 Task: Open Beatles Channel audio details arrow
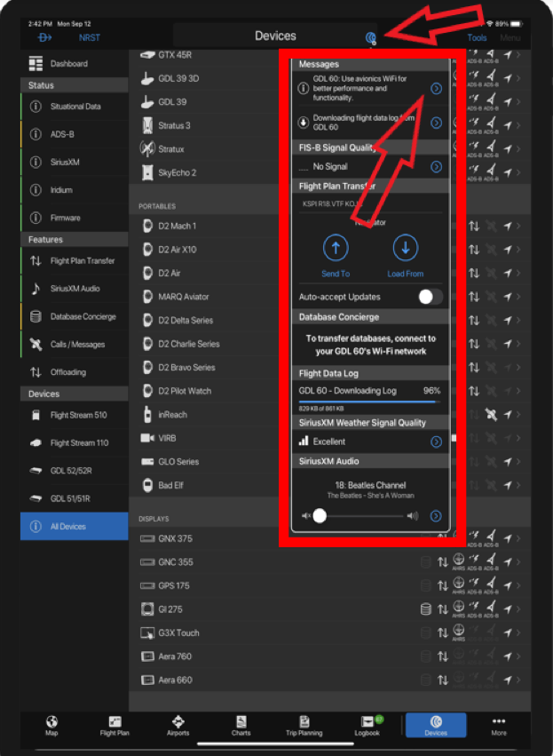(436, 516)
